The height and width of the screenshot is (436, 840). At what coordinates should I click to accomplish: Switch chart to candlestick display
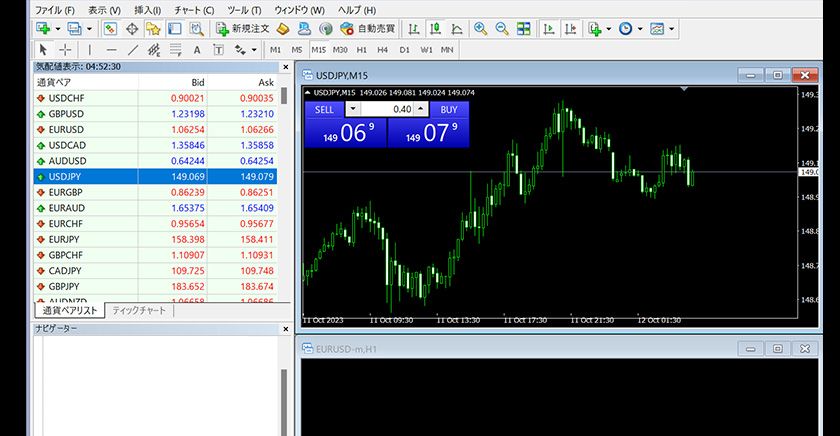pyautogui.click(x=436, y=29)
